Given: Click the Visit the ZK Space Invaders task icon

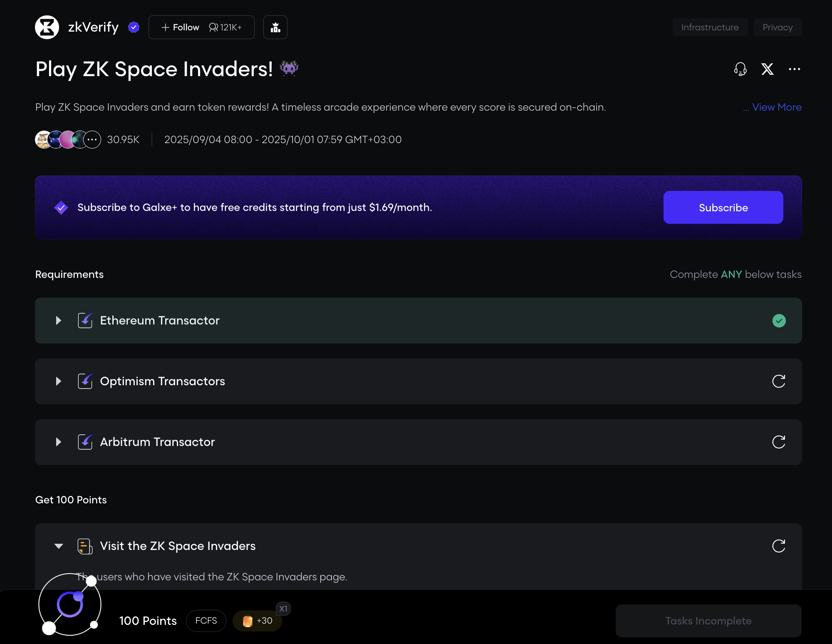Looking at the screenshot, I should click(x=85, y=546).
